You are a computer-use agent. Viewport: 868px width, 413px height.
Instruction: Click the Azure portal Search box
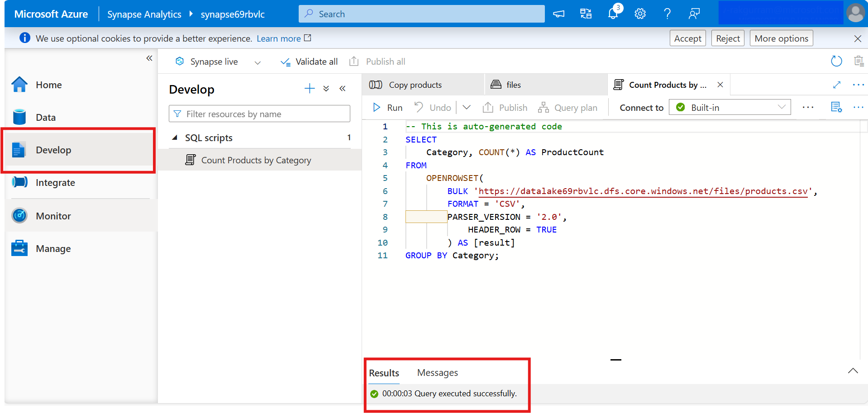pyautogui.click(x=421, y=14)
